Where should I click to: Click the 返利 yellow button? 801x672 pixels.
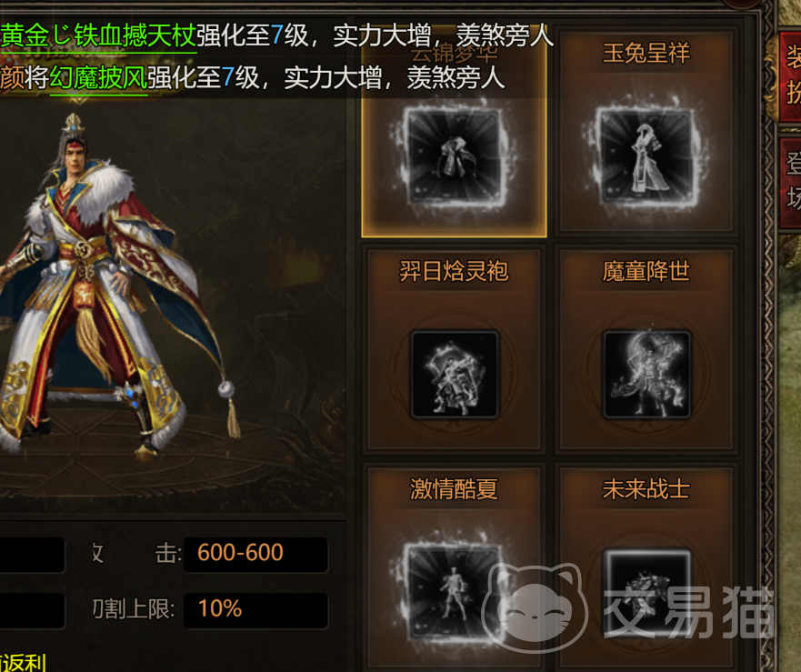click(23, 662)
